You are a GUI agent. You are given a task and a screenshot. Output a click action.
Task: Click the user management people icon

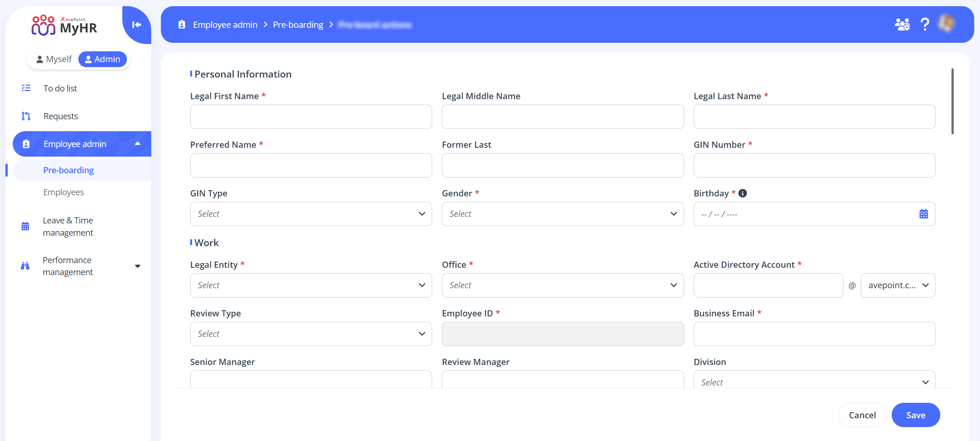(902, 24)
